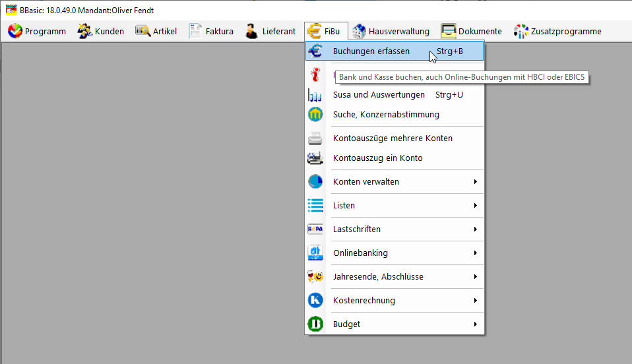
Task: Click the Artikel magnifier icon
Action: pos(142,30)
